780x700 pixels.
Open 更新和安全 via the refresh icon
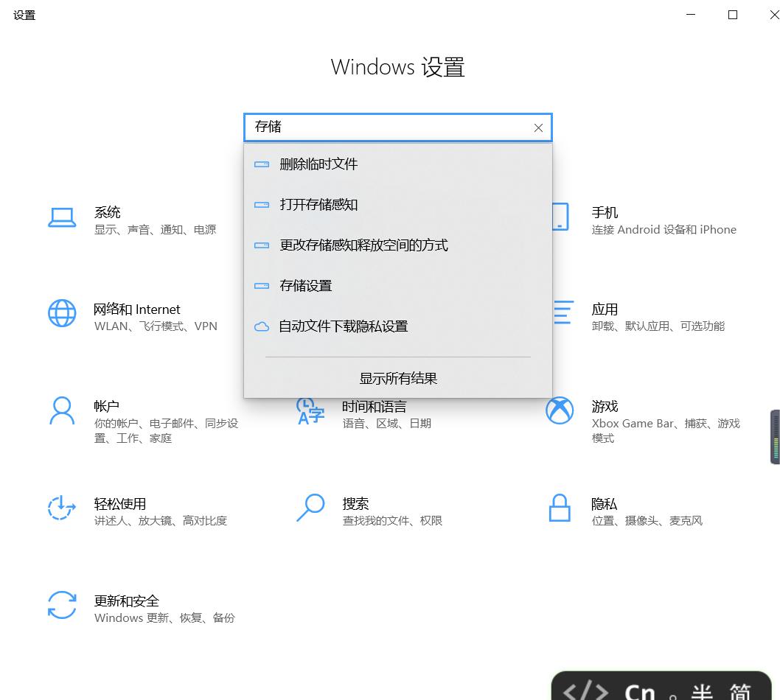pos(62,606)
